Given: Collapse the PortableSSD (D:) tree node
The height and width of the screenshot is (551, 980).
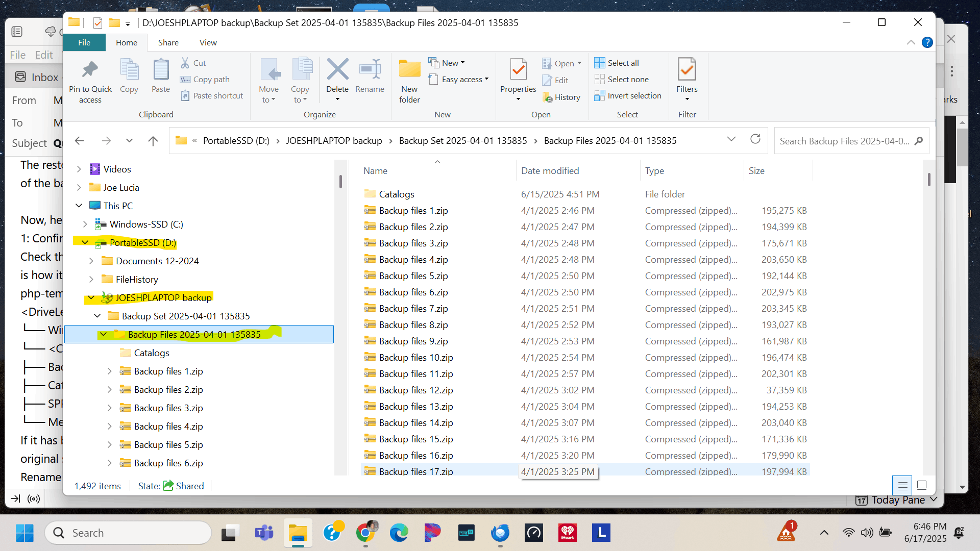Looking at the screenshot, I should 84,242.
